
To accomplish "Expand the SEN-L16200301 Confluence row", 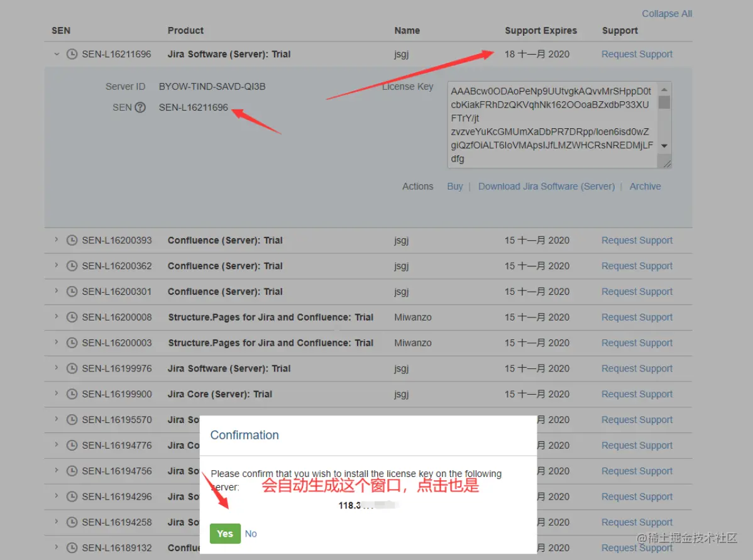I will click(x=56, y=290).
